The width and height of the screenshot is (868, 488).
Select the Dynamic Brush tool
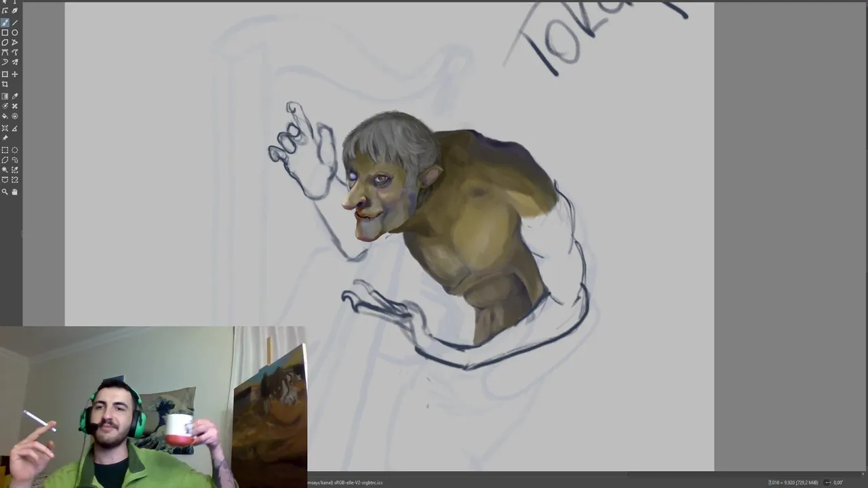[x=5, y=62]
